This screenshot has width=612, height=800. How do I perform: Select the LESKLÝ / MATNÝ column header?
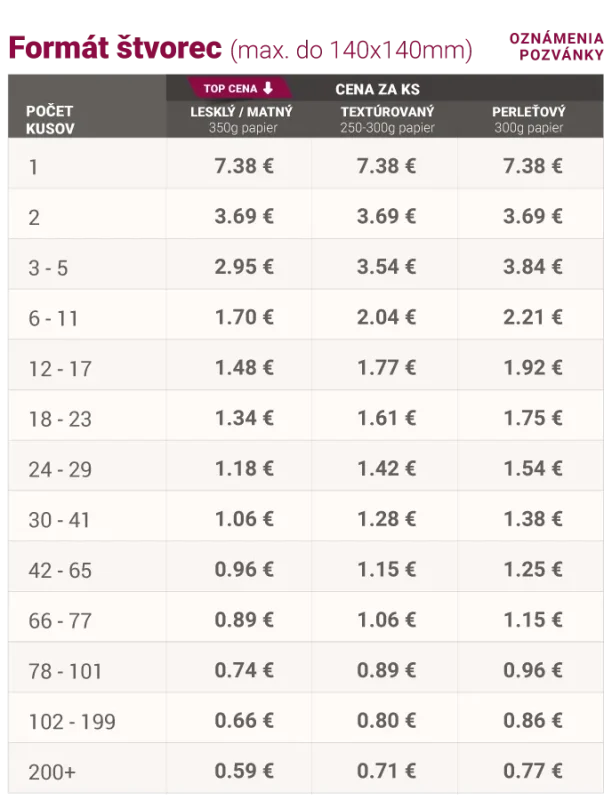[241, 112]
